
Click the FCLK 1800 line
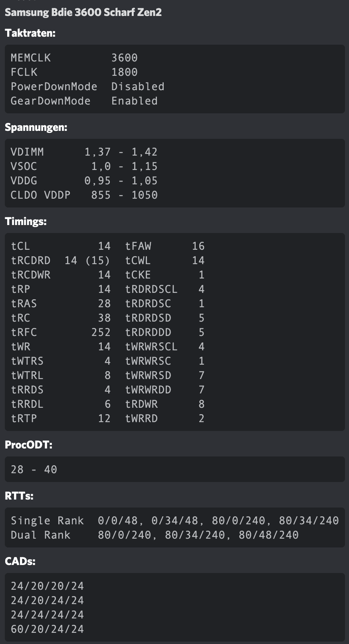tap(74, 72)
